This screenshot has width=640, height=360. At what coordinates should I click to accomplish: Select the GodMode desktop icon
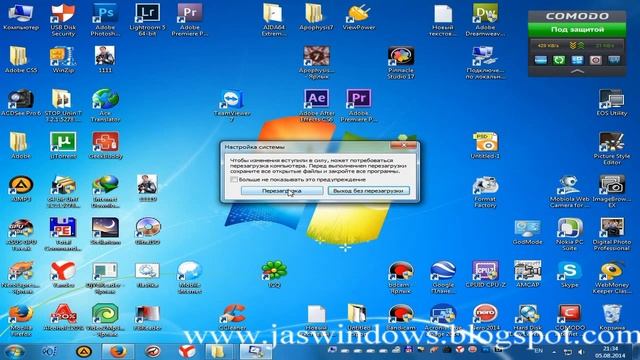click(527, 232)
